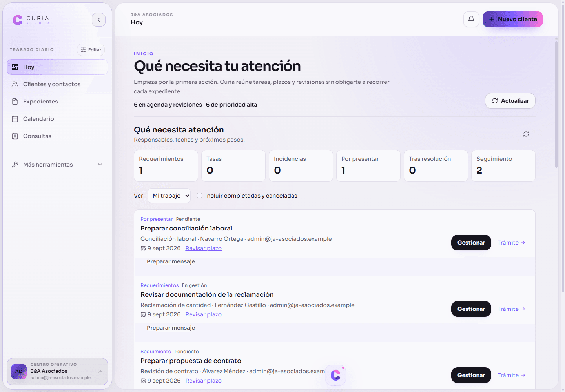Viewport: 565px width, 392px height.
Task: Select the Por presentar card
Action: click(368, 166)
